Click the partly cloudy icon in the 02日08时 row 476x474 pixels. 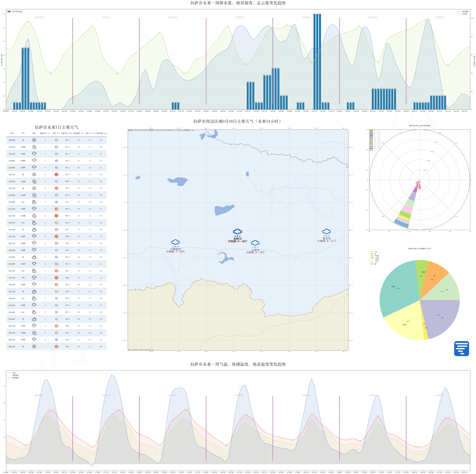click(x=34, y=202)
